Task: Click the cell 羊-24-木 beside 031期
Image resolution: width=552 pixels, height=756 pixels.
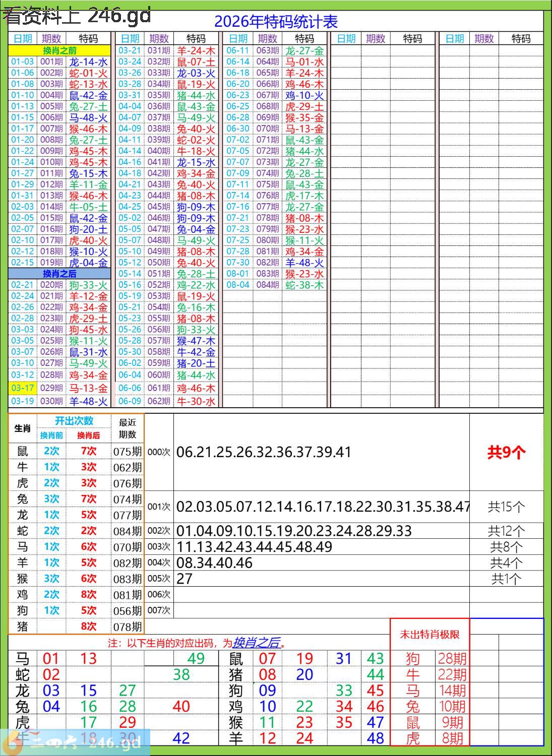Action: point(196,50)
